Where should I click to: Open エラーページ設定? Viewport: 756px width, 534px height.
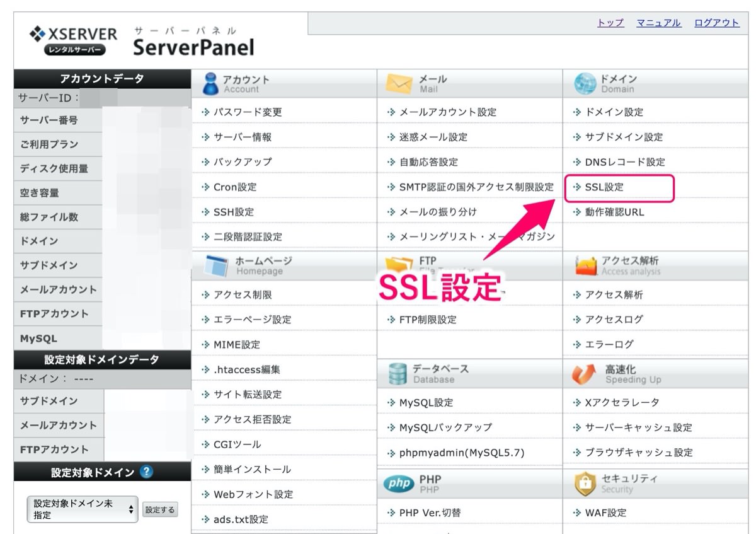[x=252, y=320]
